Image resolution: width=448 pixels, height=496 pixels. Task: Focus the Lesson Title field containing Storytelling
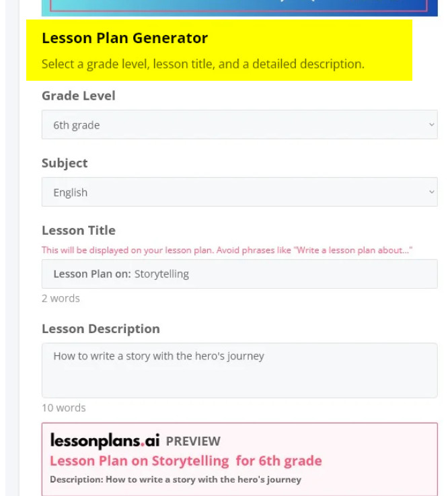(239, 274)
